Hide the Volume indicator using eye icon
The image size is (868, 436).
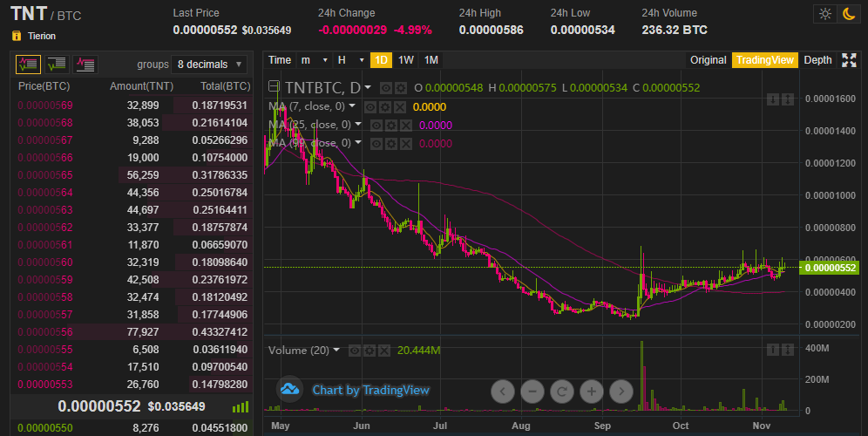coord(356,350)
